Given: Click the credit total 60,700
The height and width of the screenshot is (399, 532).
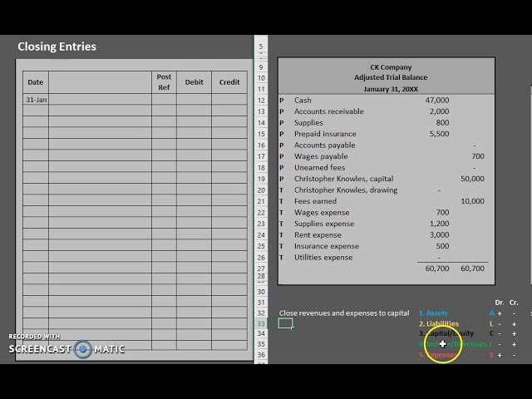Looking at the screenshot, I should (472, 268).
